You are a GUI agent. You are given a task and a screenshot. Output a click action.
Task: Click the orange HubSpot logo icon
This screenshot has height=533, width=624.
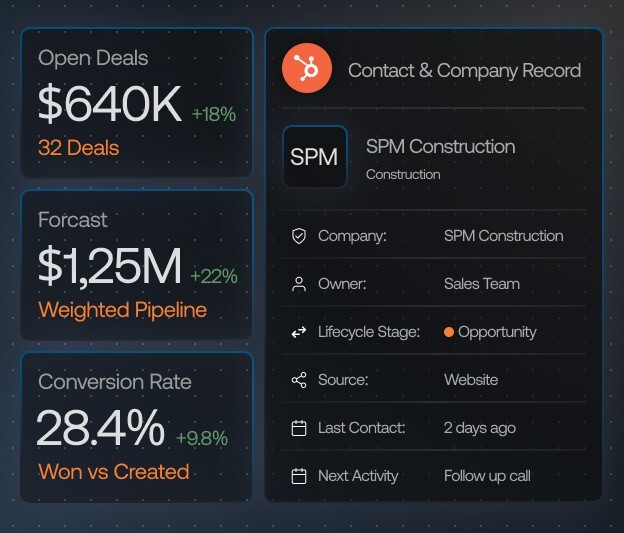coord(308,69)
